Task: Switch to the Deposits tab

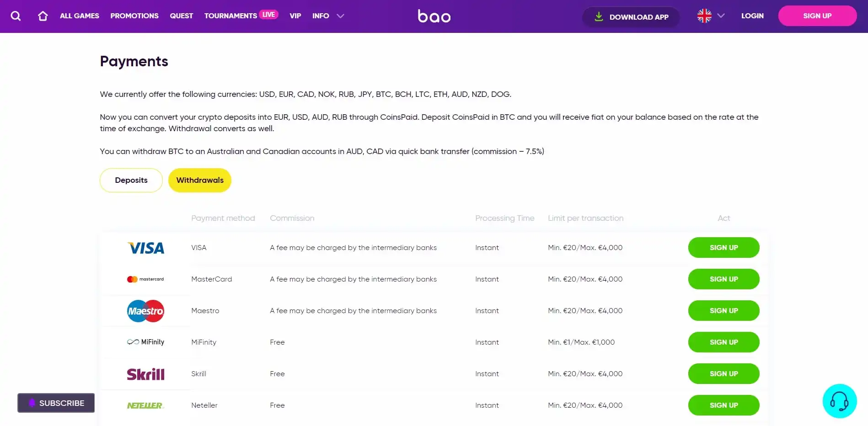Action: click(131, 181)
